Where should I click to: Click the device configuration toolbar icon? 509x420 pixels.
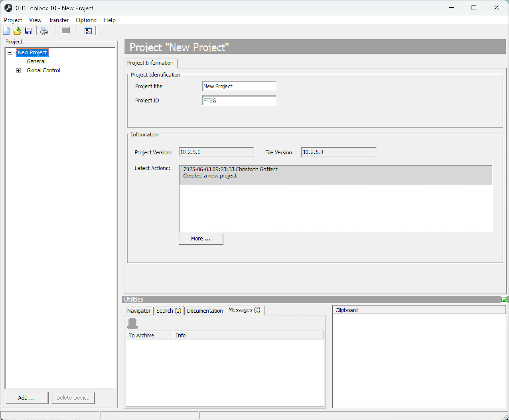88,31
